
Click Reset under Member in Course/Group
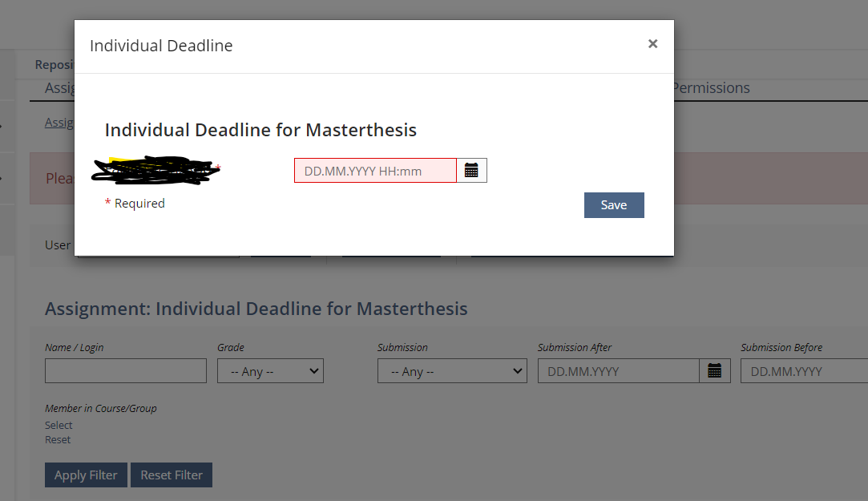coord(58,439)
